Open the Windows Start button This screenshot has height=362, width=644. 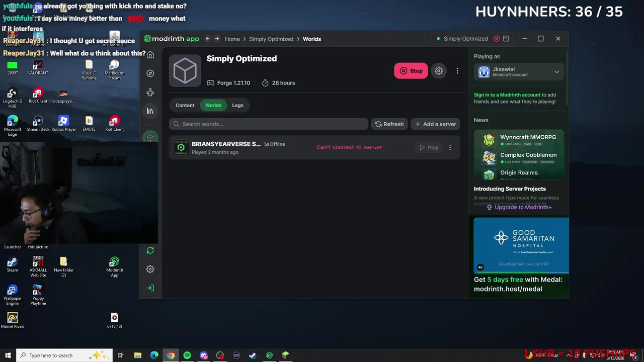click(8, 355)
